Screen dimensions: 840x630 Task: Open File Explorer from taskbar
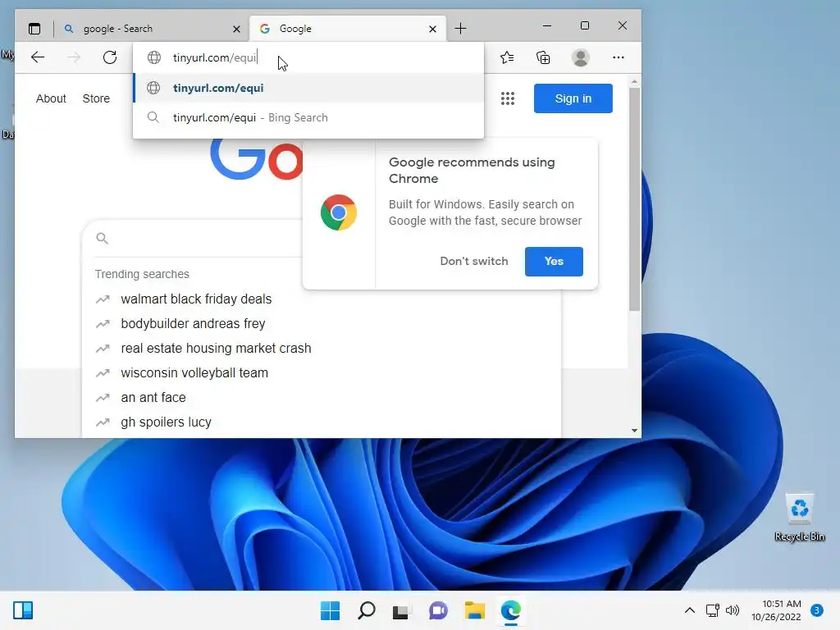[475, 610]
